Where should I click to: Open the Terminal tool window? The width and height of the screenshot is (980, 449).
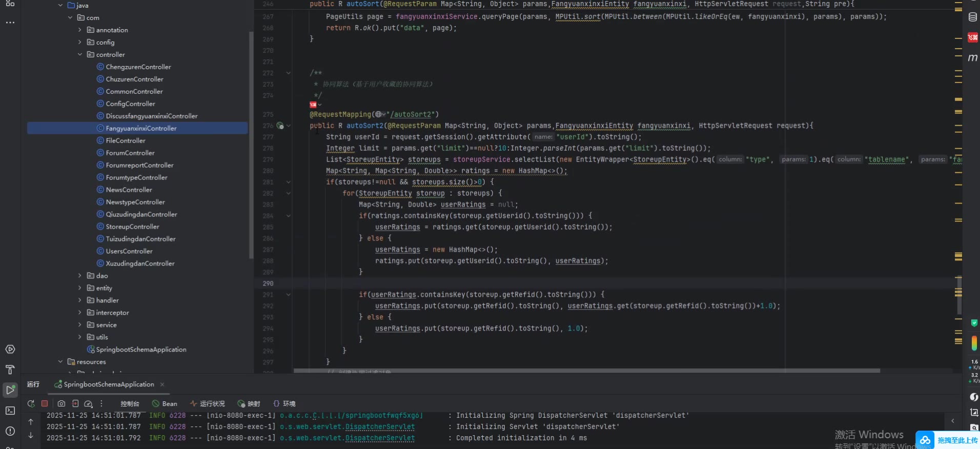pos(10,411)
